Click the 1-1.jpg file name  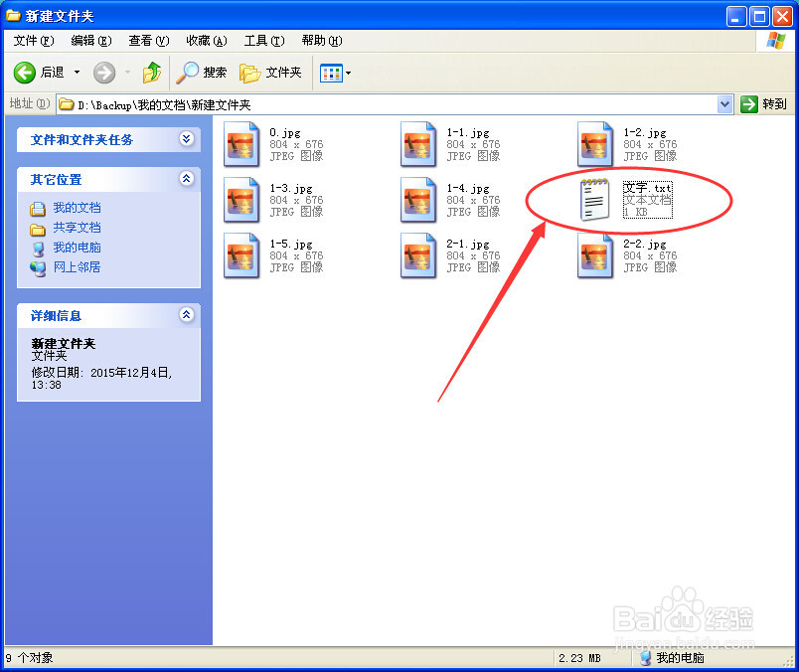[468, 133]
